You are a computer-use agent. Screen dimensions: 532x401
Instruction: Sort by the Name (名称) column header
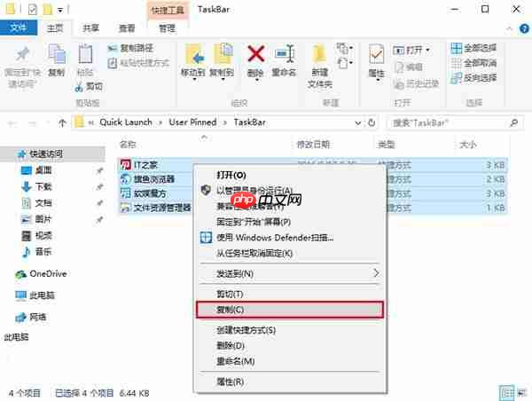click(x=128, y=145)
